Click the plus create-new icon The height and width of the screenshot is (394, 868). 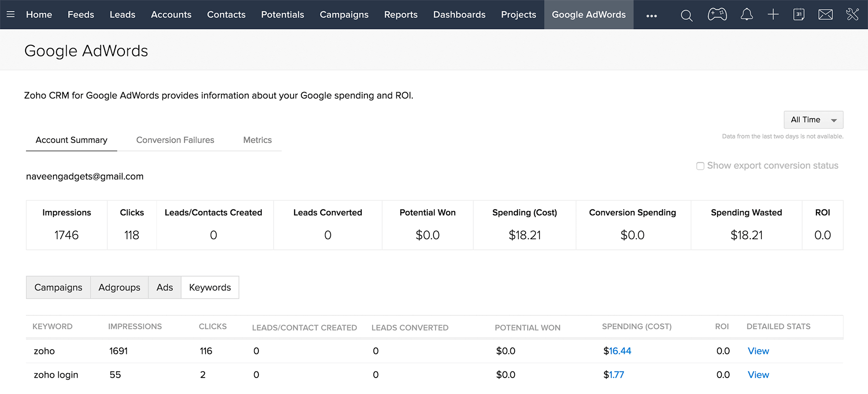(773, 14)
